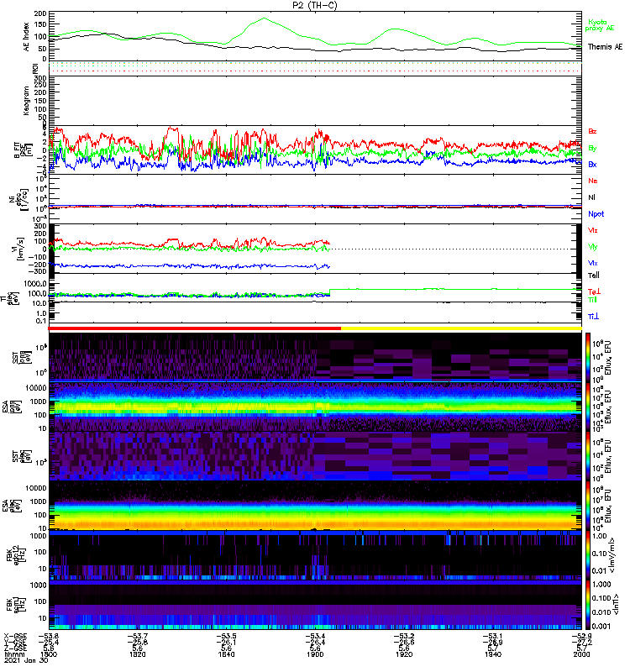This screenshot has width=630, height=672.
Task: Select the blue Vix velocity legend label
Action: (x=593, y=263)
